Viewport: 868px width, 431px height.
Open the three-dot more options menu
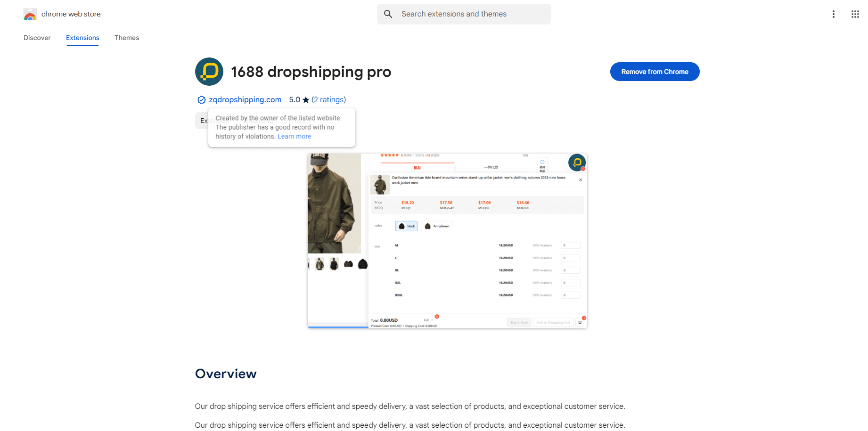(x=834, y=14)
